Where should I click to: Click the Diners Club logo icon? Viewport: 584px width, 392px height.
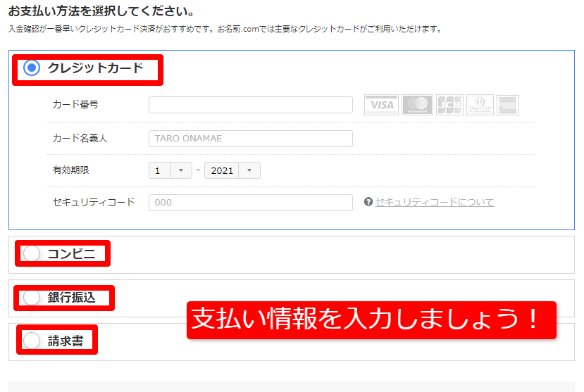[480, 105]
